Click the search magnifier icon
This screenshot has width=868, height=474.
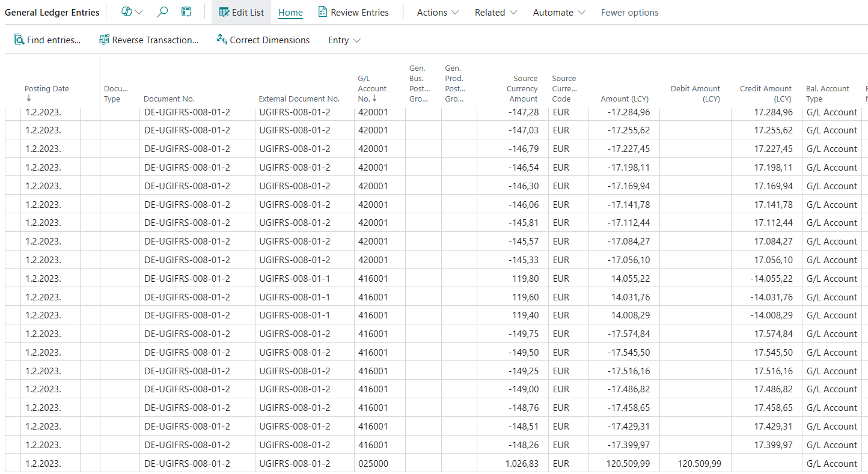tap(162, 12)
